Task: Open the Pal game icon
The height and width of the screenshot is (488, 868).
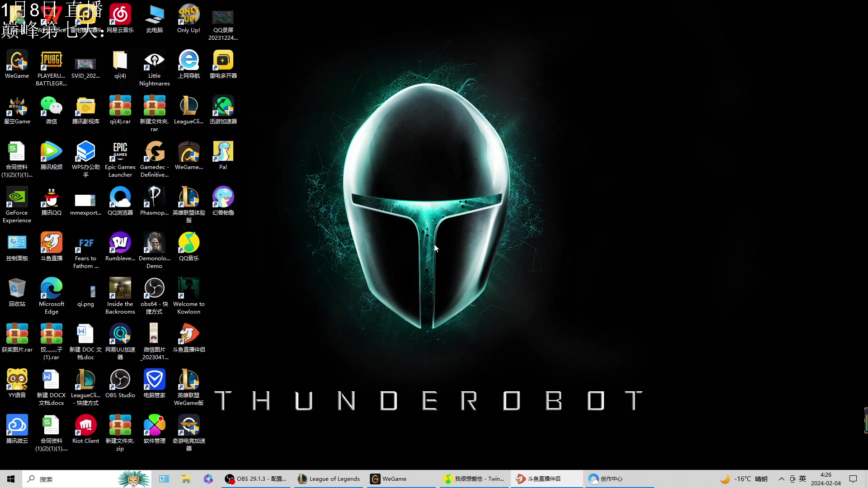Action: click(x=223, y=156)
